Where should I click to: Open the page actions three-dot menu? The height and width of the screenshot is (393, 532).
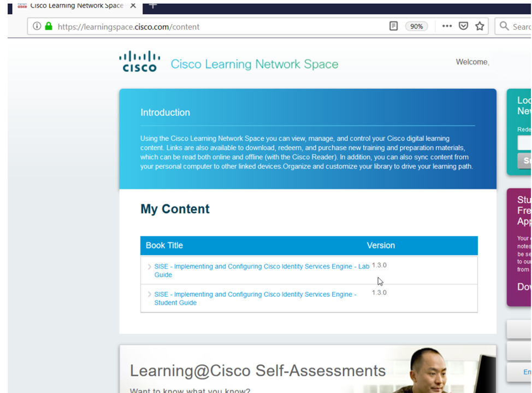click(447, 26)
